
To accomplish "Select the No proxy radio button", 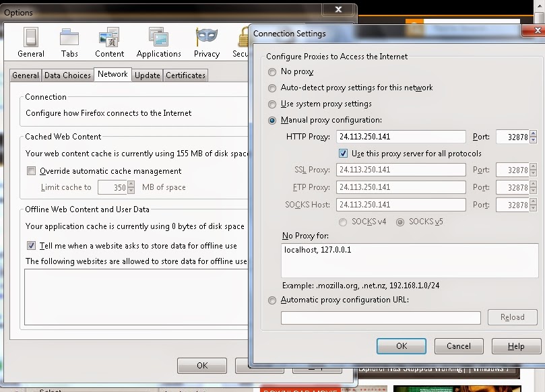I will pos(272,72).
